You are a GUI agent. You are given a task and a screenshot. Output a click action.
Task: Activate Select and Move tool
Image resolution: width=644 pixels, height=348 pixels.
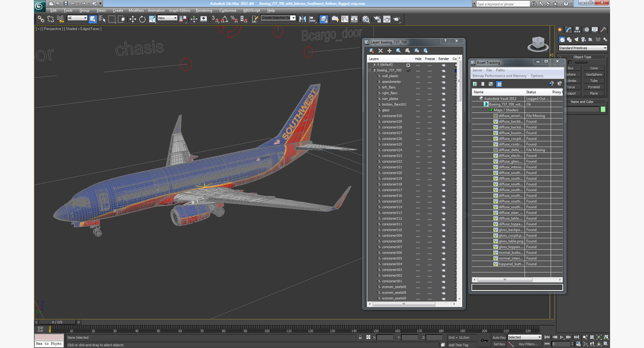[x=133, y=19]
